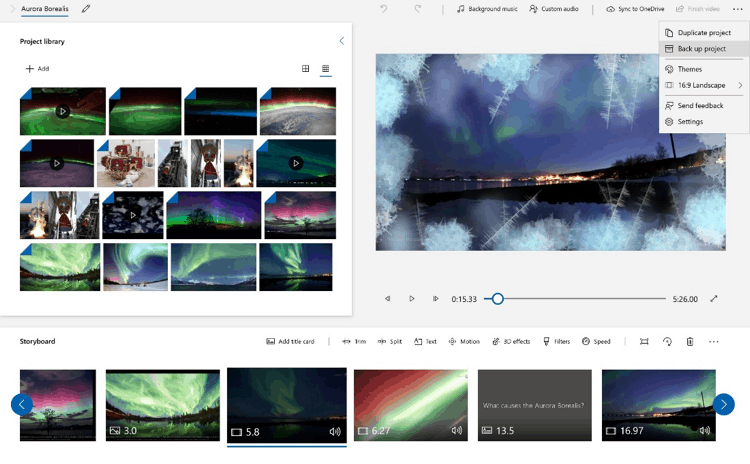Switch library to small thumbnails grid view
Image resolution: width=750 pixels, height=464 pixels.
pos(326,69)
